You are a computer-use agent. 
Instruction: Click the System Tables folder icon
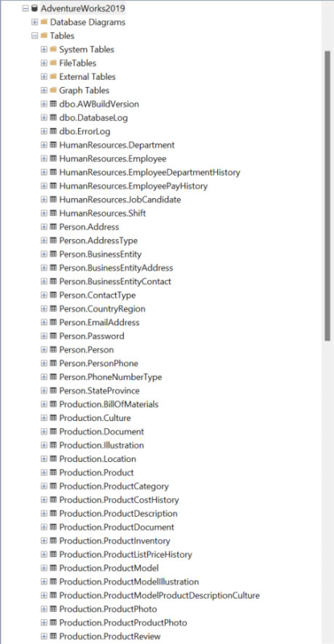click(53, 49)
